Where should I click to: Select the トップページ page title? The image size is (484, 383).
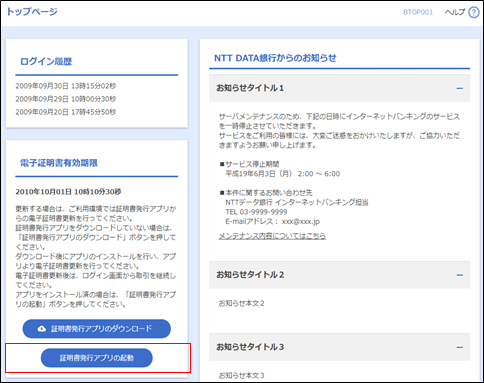point(32,11)
